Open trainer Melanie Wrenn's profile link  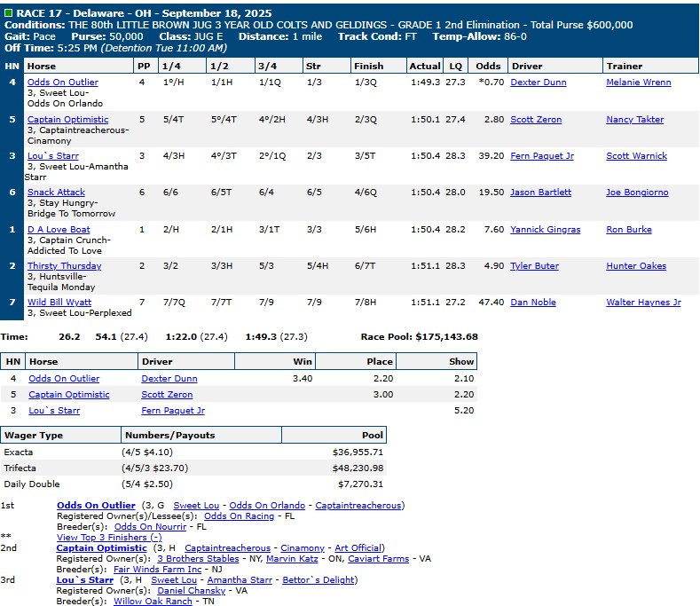(638, 82)
